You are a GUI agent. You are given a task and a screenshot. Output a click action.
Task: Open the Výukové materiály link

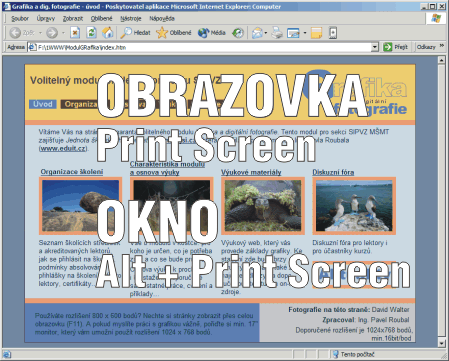click(251, 172)
